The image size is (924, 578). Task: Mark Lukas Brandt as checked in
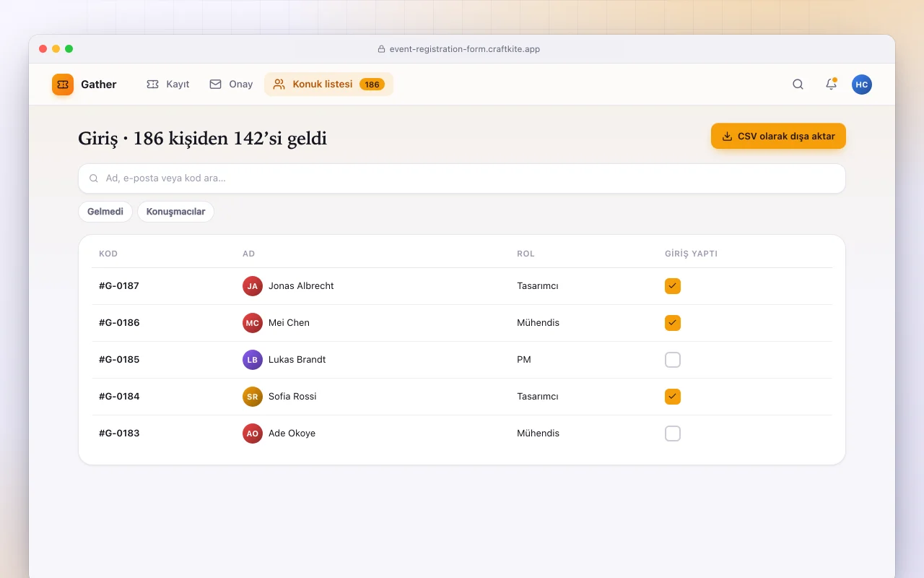pyautogui.click(x=673, y=360)
